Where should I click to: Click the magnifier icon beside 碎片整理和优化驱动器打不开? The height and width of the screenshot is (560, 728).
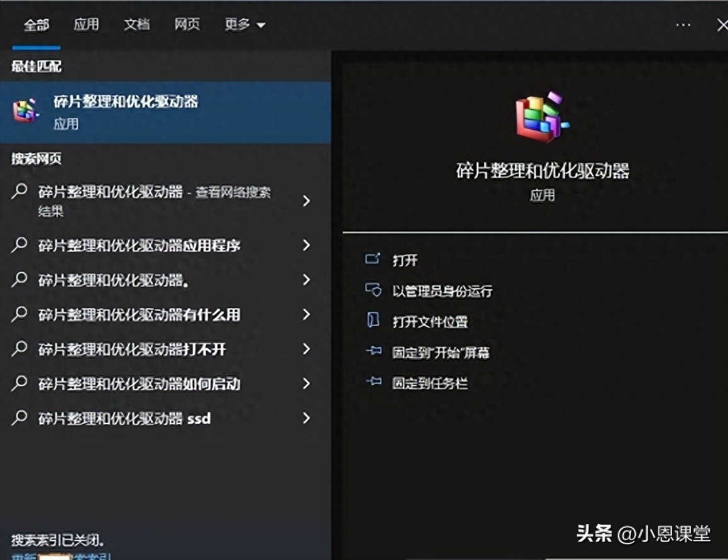[18, 349]
